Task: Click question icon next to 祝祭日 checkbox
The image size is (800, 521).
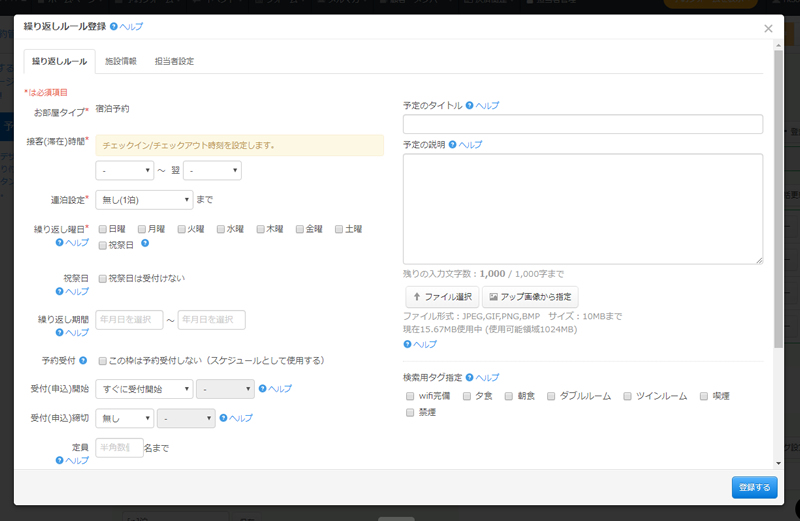Action: pos(145,245)
